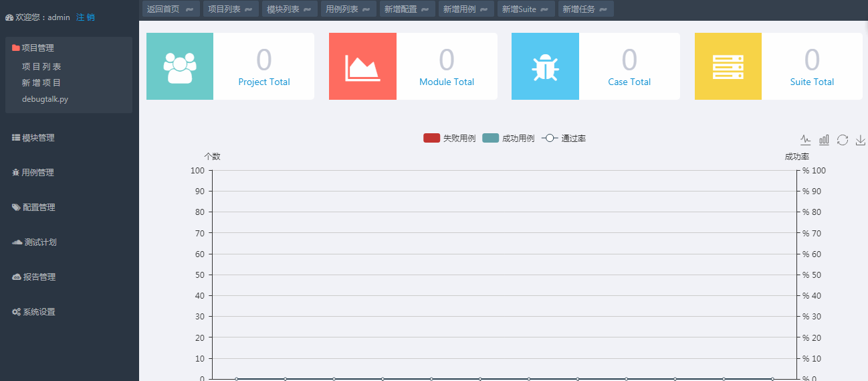Click the Case Total bug icon tile
868x381 pixels.
pos(545,66)
